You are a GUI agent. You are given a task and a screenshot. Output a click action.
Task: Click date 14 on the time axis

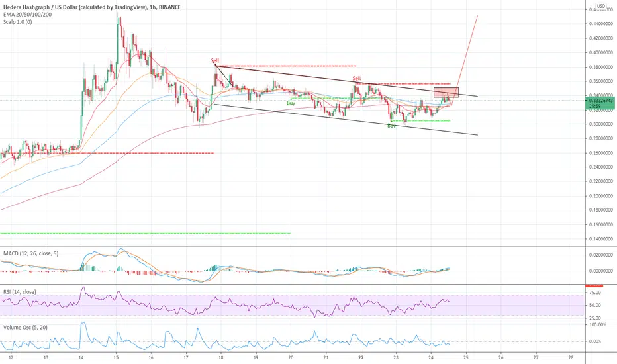click(81, 357)
